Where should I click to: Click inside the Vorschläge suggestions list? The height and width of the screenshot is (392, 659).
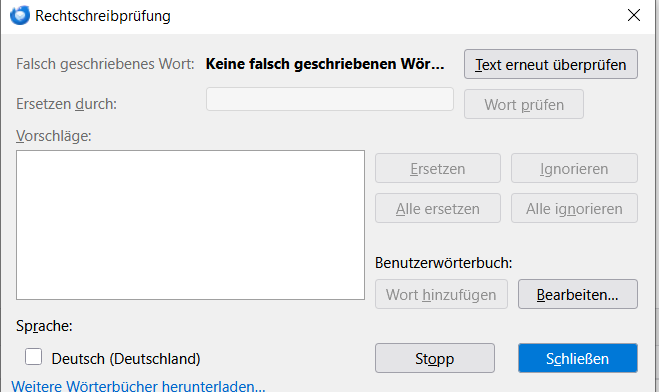(190, 225)
